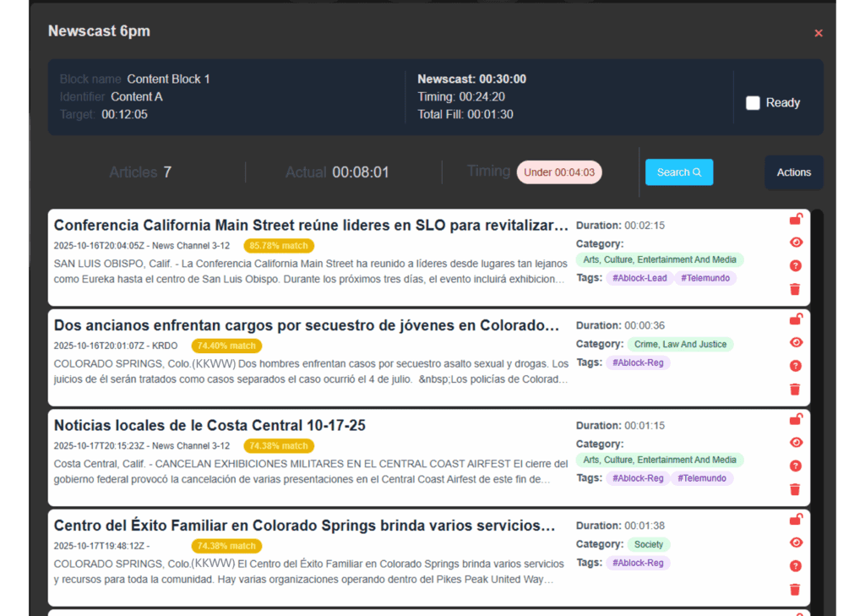The width and height of the screenshot is (865, 616).
Task: Click the #Ablock-Lead tag
Action: [639, 278]
